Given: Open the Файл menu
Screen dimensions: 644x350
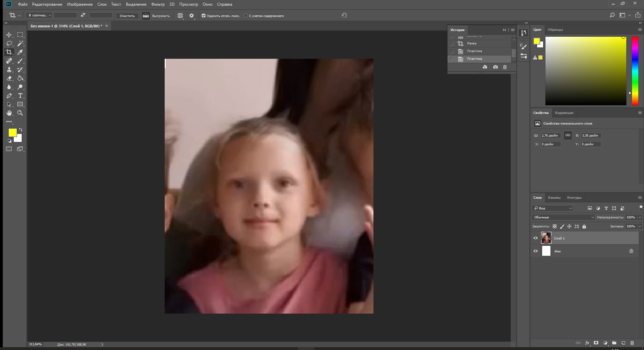Looking at the screenshot, I should [x=23, y=4].
